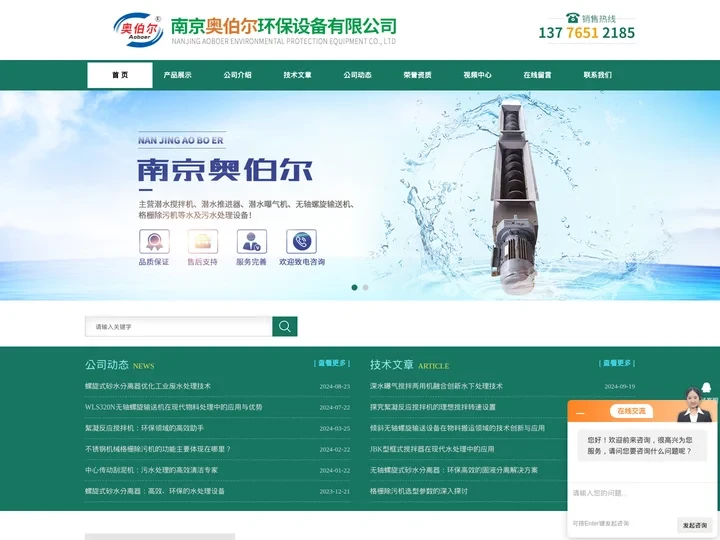Click the telephone hotline icon
This screenshot has height=540, width=720.
(x=573, y=18)
